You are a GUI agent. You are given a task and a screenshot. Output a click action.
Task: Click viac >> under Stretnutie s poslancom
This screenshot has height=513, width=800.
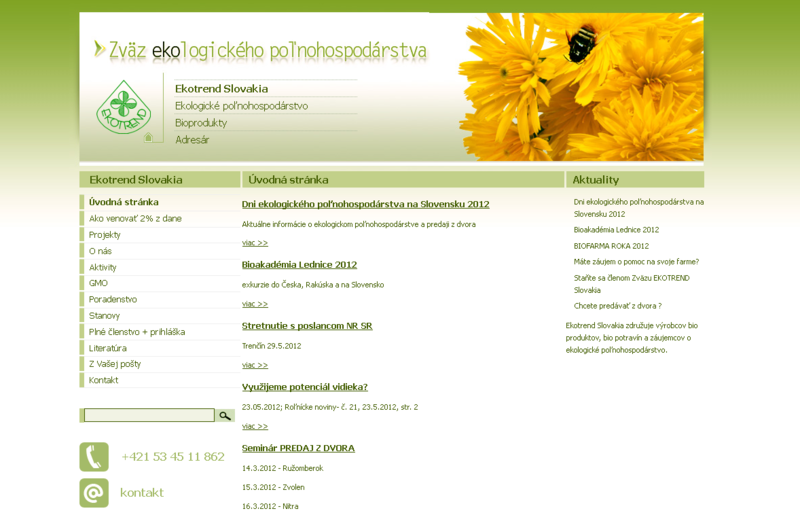255,365
